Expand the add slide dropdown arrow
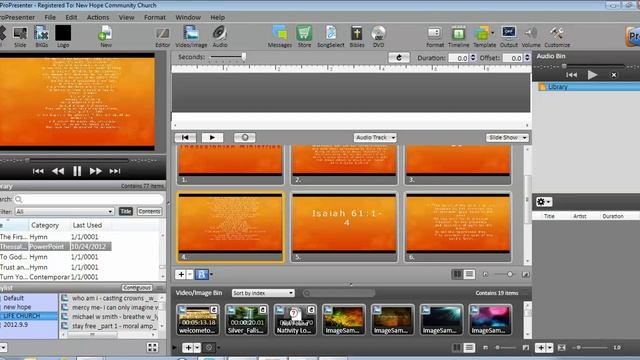Viewport: 640px width, 360px height. pyautogui.click(x=190, y=274)
